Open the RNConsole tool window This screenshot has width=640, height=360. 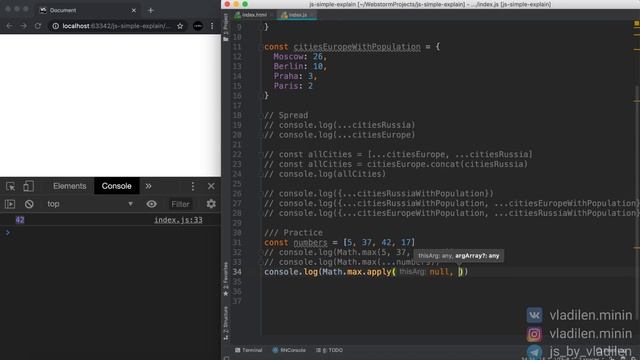click(289, 350)
